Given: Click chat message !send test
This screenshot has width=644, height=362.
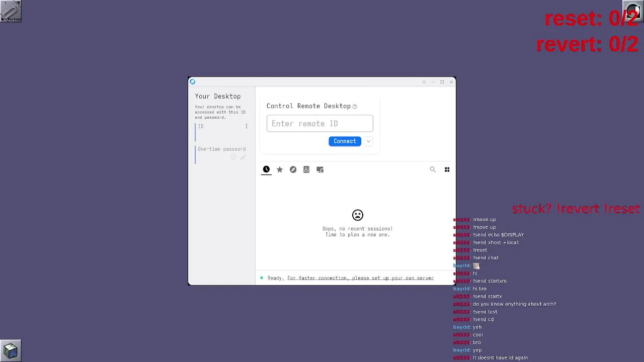Looking at the screenshot, I should [485, 312].
